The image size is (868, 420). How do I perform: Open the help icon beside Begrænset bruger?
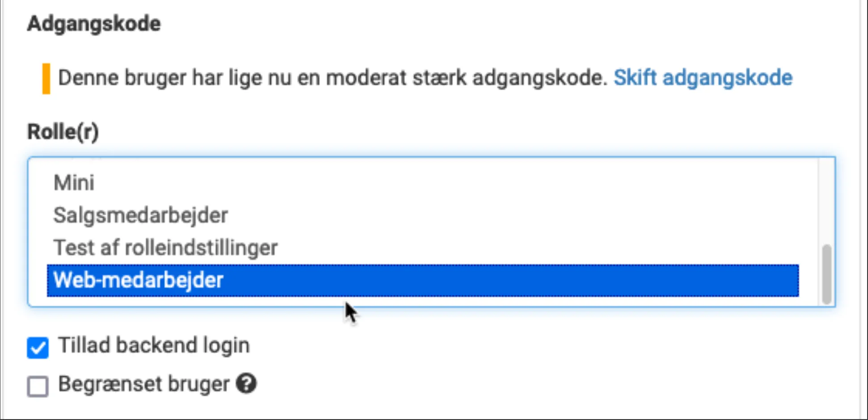tap(247, 383)
